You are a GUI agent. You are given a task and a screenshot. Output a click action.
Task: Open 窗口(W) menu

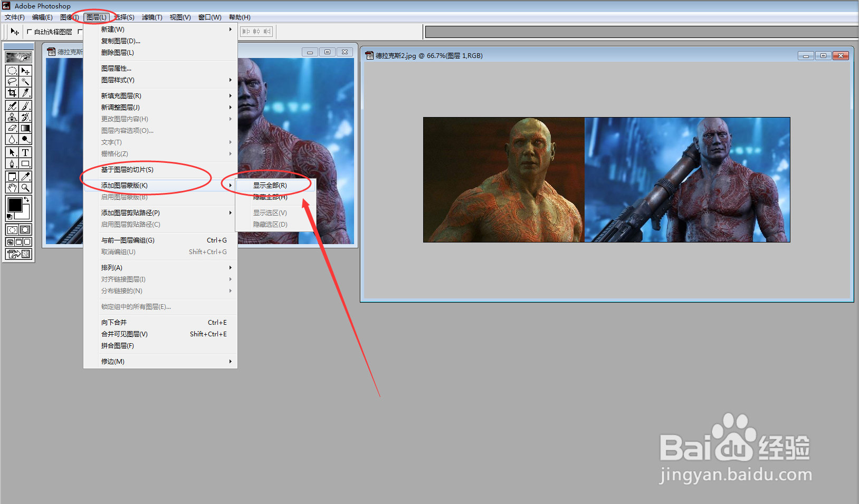tap(209, 17)
